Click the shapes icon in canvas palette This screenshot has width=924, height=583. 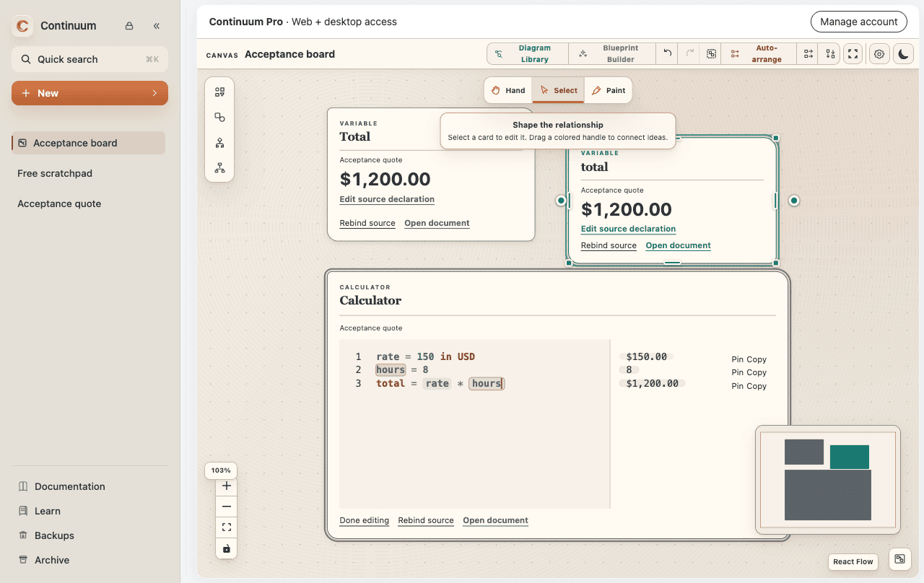[219, 118]
